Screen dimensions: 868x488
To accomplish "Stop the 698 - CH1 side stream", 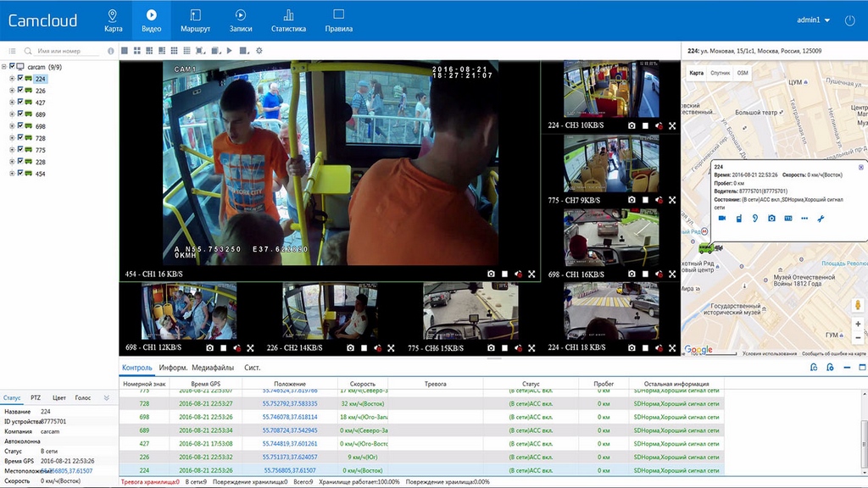I will pyautogui.click(x=645, y=274).
